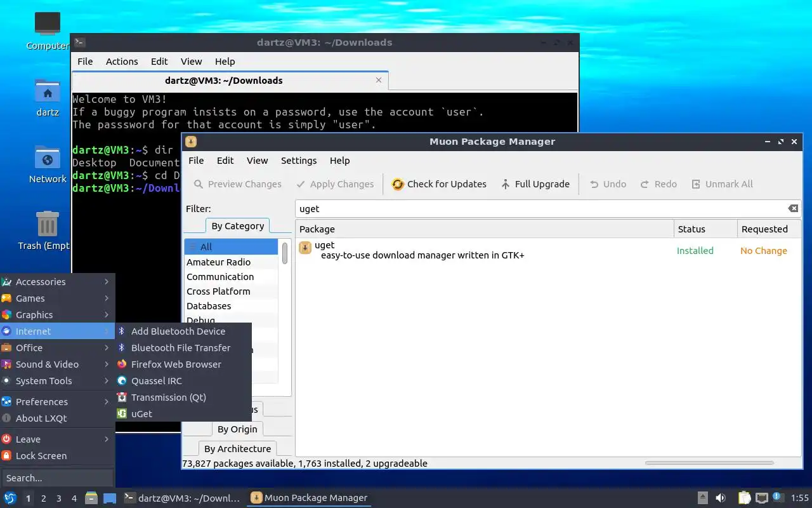Click the Apply Changes toolbar button
This screenshot has height=508, width=812.
[335, 184]
